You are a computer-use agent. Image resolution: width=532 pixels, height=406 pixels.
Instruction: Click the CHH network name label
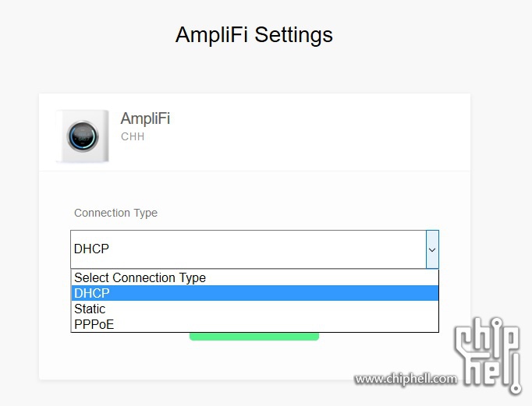pyautogui.click(x=133, y=136)
